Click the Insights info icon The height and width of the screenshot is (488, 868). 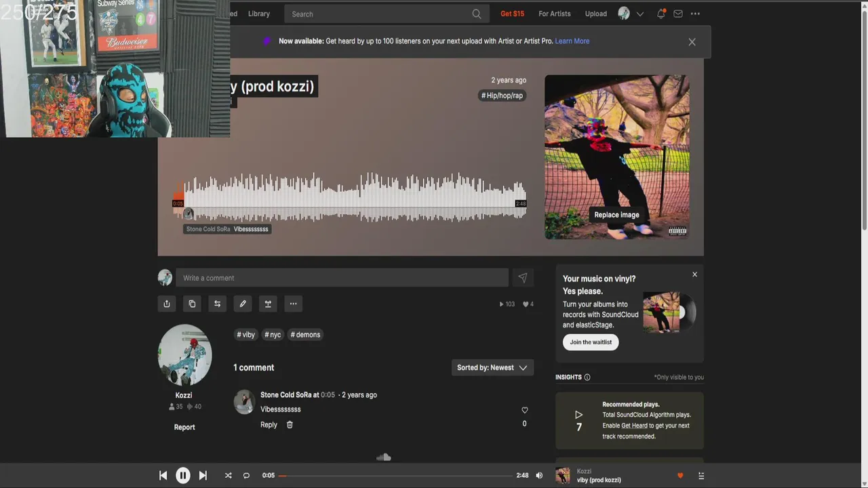click(587, 378)
